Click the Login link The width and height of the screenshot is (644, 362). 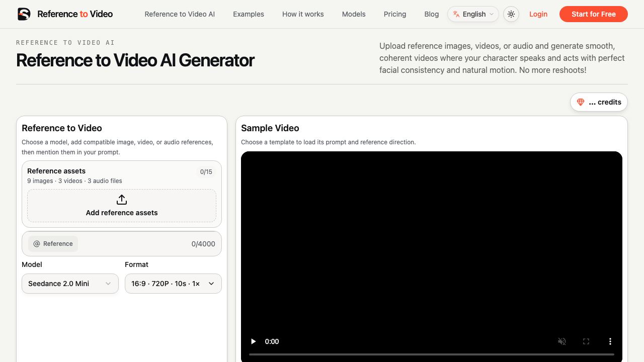538,14
